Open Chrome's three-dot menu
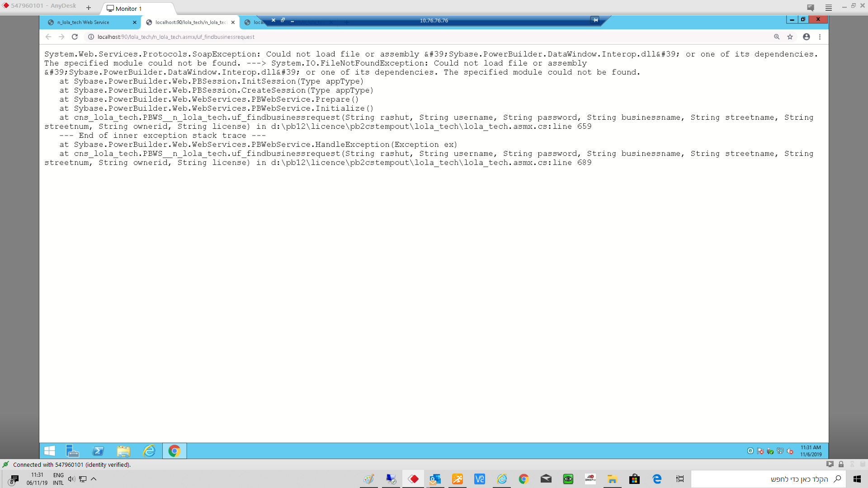 pos(820,37)
